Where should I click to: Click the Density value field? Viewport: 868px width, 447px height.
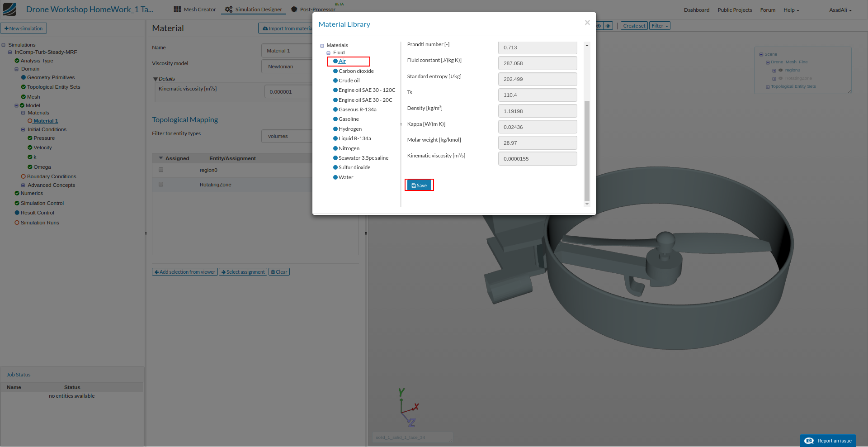point(538,111)
